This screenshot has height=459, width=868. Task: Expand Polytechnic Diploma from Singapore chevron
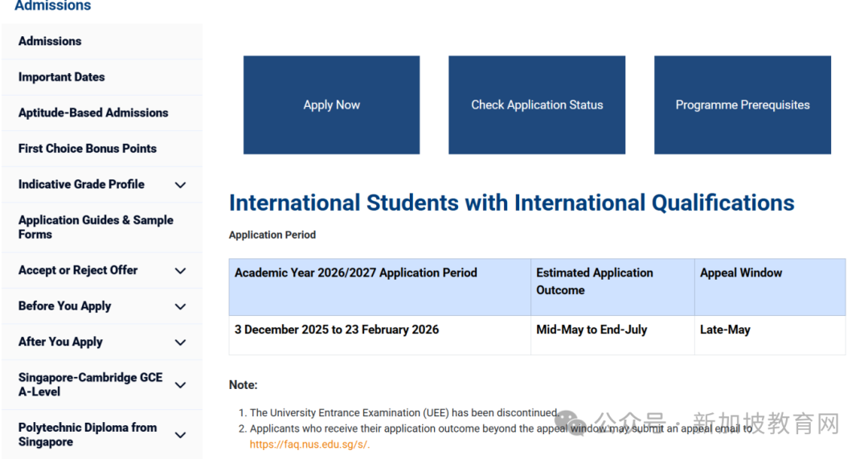[180, 435]
